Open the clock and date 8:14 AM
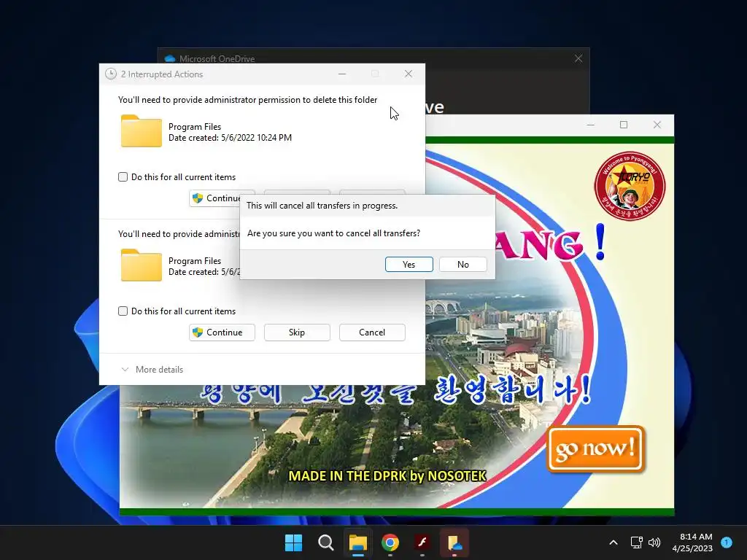 point(692,542)
